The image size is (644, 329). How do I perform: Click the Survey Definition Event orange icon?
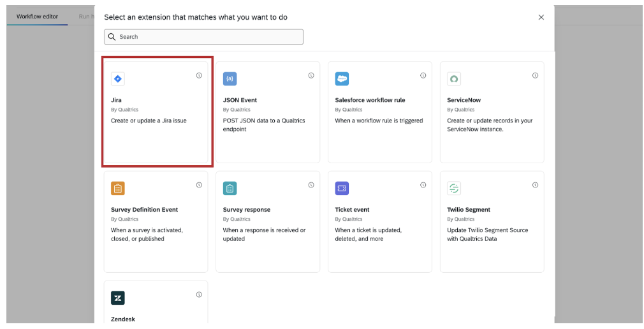(117, 188)
